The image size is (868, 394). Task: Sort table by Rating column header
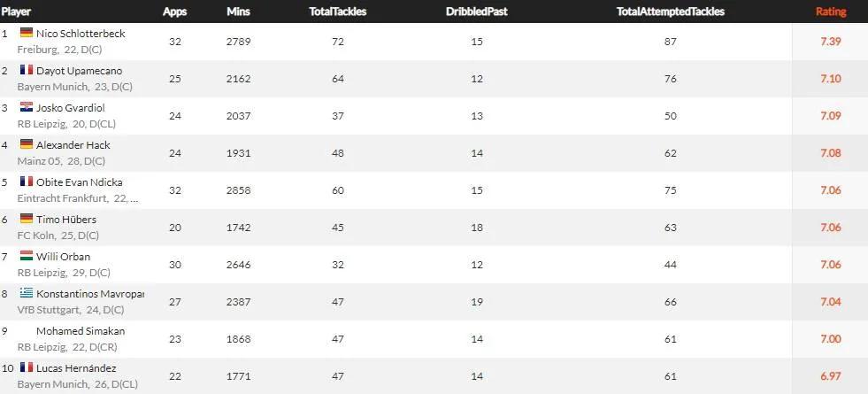(x=830, y=12)
